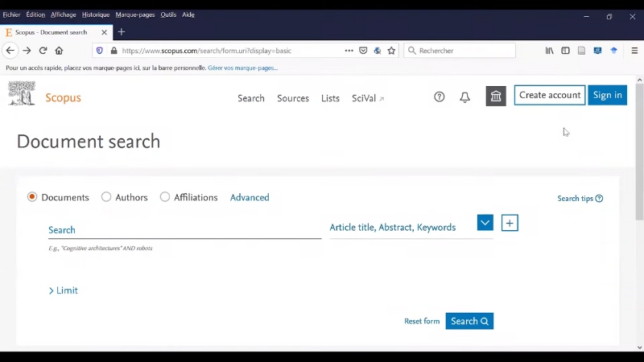Image resolution: width=644 pixels, height=362 pixels.
Task: Open the tracking protection shield icon
Action: 99,51
